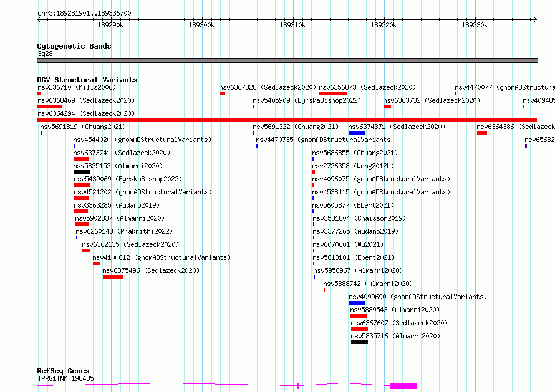Viewport: 555px width, 392px height.
Task: Select variant label nsv5691322 (Chuang2021)
Action: tap(296, 127)
